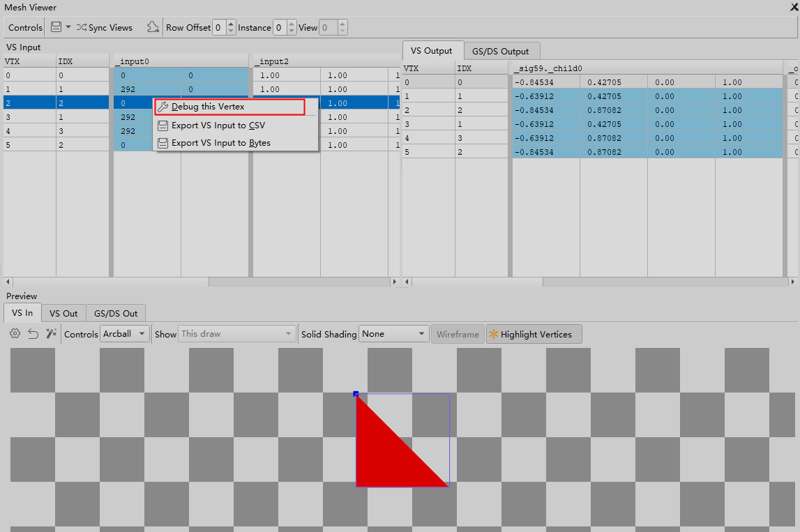Image resolution: width=800 pixels, height=532 pixels.
Task: Click the auto-fit camera wand icon
Action: tap(50, 334)
